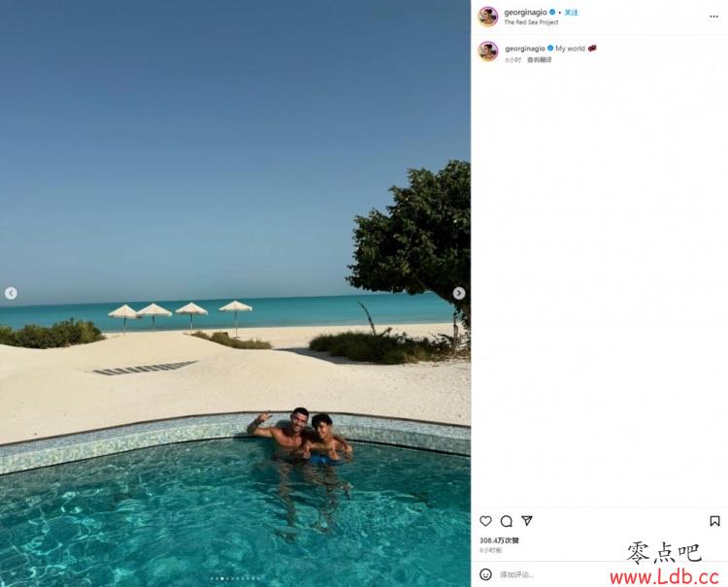Like the post with heart icon
Image resolution: width=728 pixels, height=587 pixels.
(485, 521)
